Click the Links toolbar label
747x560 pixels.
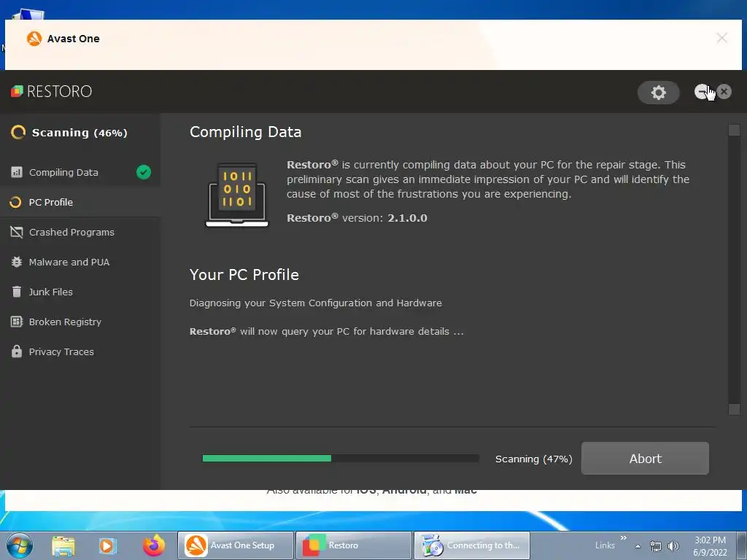pos(605,545)
